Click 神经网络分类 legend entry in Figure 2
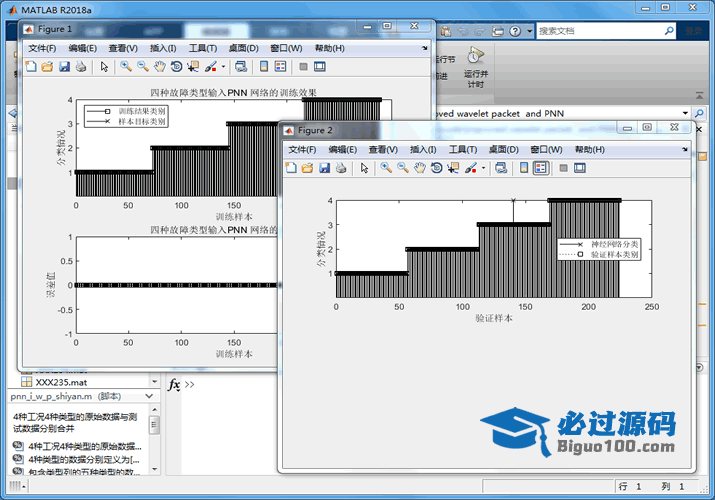The height and width of the screenshot is (500, 715). pos(614,244)
